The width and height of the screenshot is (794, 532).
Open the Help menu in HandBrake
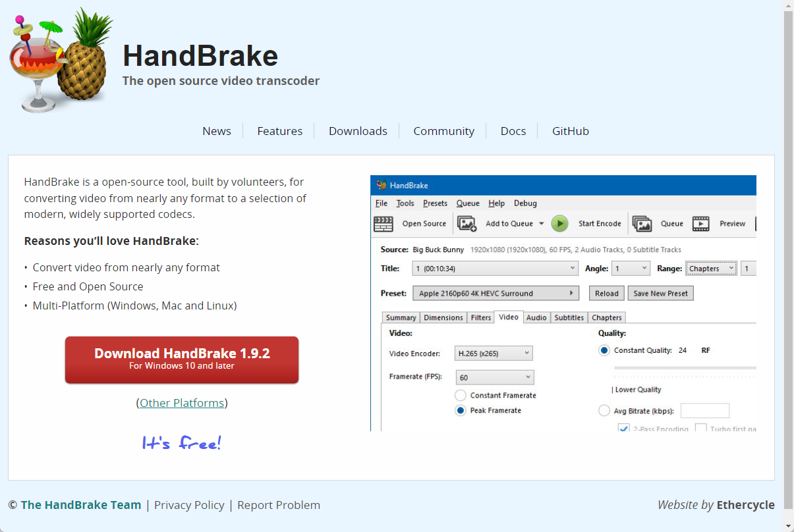pyautogui.click(x=497, y=203)
